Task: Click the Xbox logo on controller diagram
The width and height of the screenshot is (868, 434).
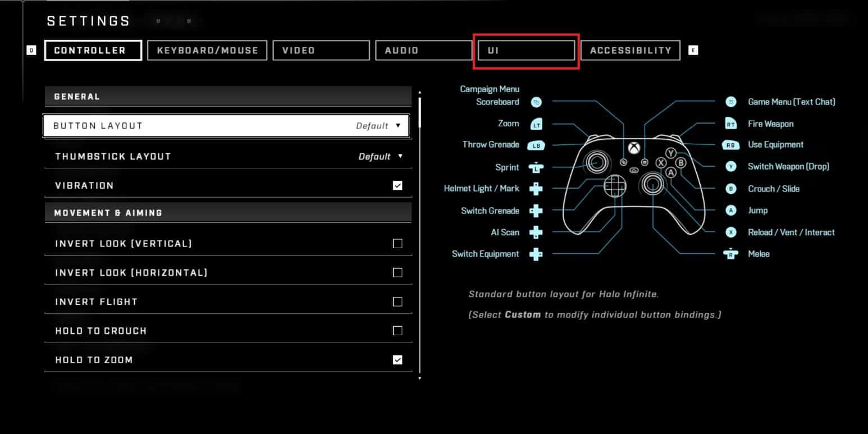Action: [x=634, y=148]
